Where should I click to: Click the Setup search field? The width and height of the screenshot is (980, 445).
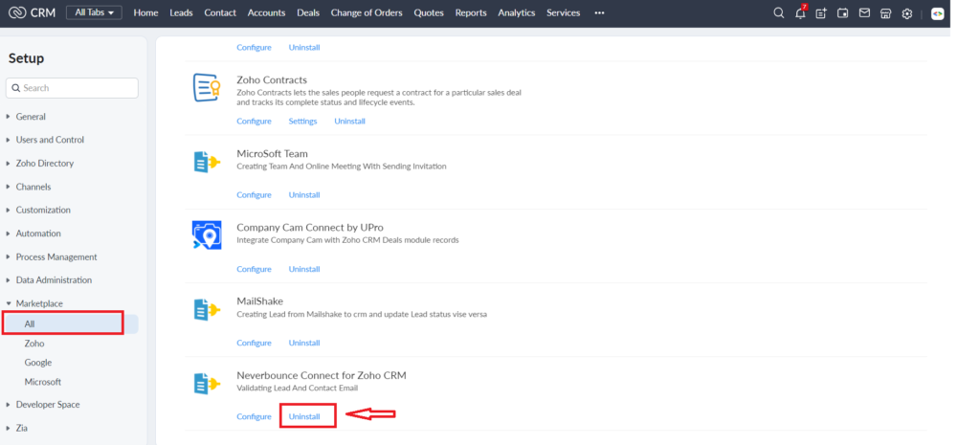(x=72, y=88)
